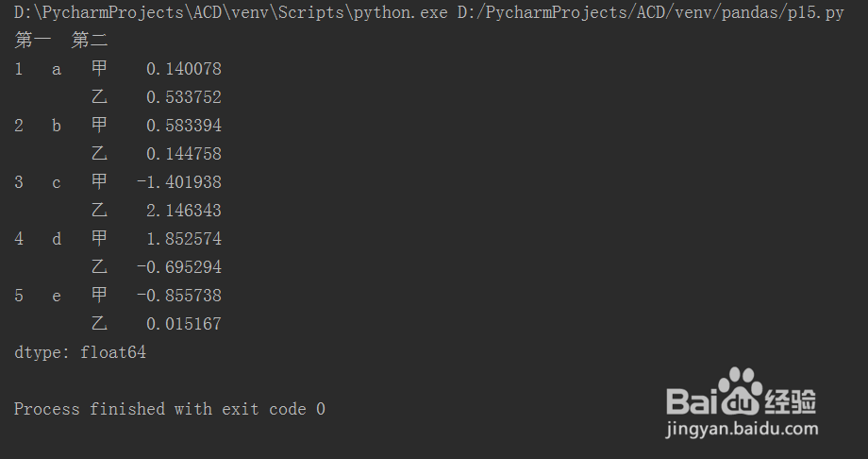This screenshot has height=459, width=868.
Task: Open the jingyan.baidu.com watermark link
Action: [742, 430]
